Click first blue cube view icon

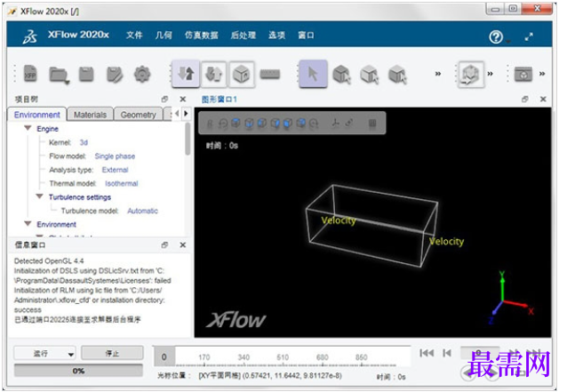click(236, 124)
